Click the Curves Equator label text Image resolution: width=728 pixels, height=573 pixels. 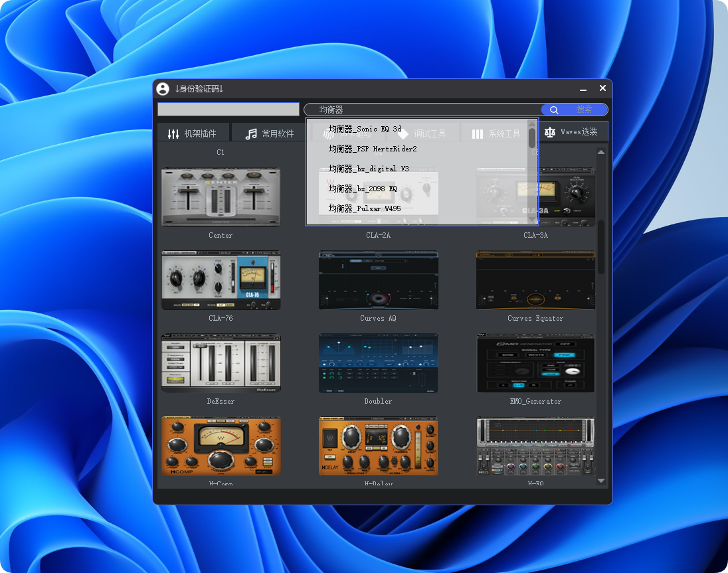tap(535, 318)
